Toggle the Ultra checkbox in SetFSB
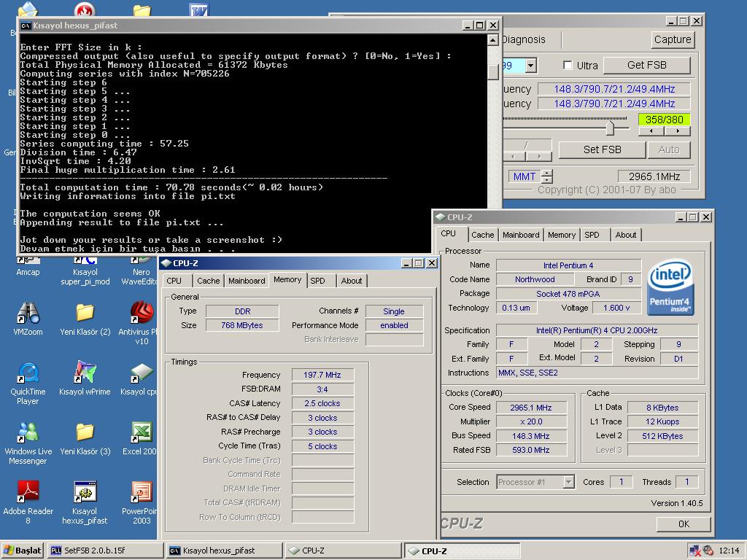Screen dimensions: 747x560 (x=568, y=65)
